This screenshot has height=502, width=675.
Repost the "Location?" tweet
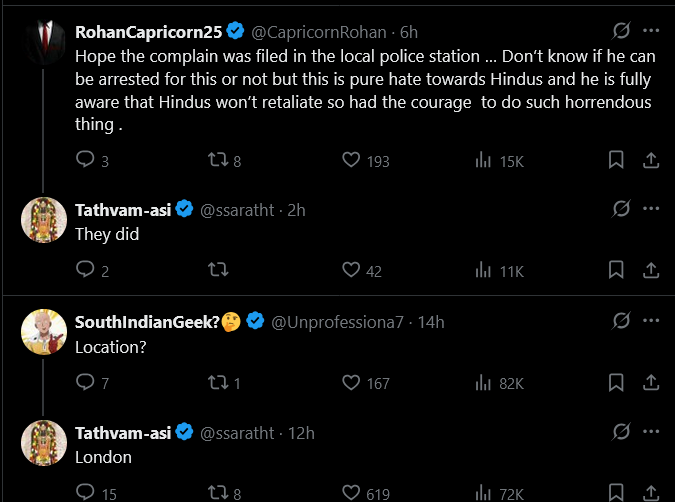click(x=216, y=381)
